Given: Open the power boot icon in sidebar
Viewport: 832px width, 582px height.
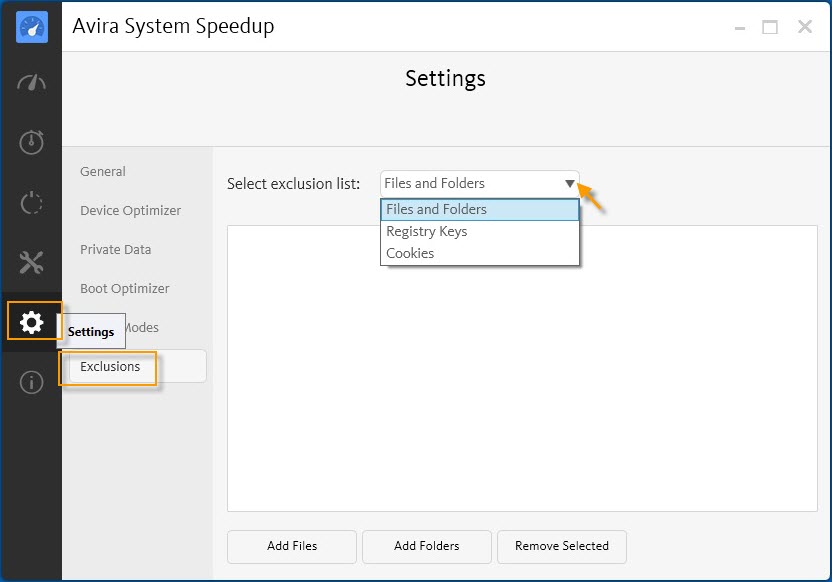Looking at the screenshot, I should point(31,203).
